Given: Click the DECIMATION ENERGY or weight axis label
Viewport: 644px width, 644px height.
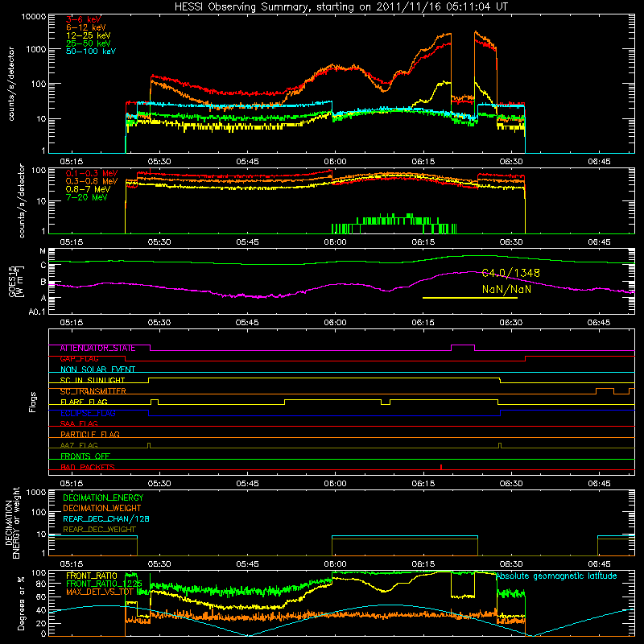Looking at the screenshot, I should pyautogui.click(x=13, y=522).
